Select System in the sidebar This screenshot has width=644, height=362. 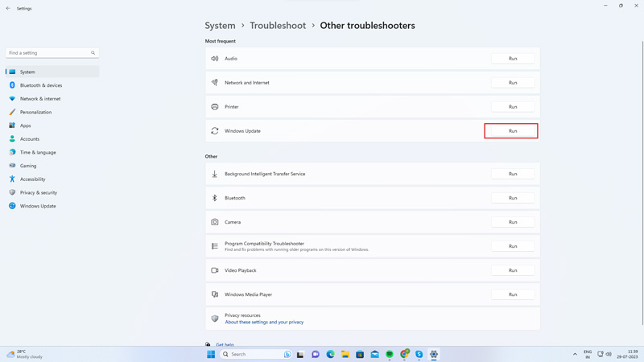pos(52,72)
